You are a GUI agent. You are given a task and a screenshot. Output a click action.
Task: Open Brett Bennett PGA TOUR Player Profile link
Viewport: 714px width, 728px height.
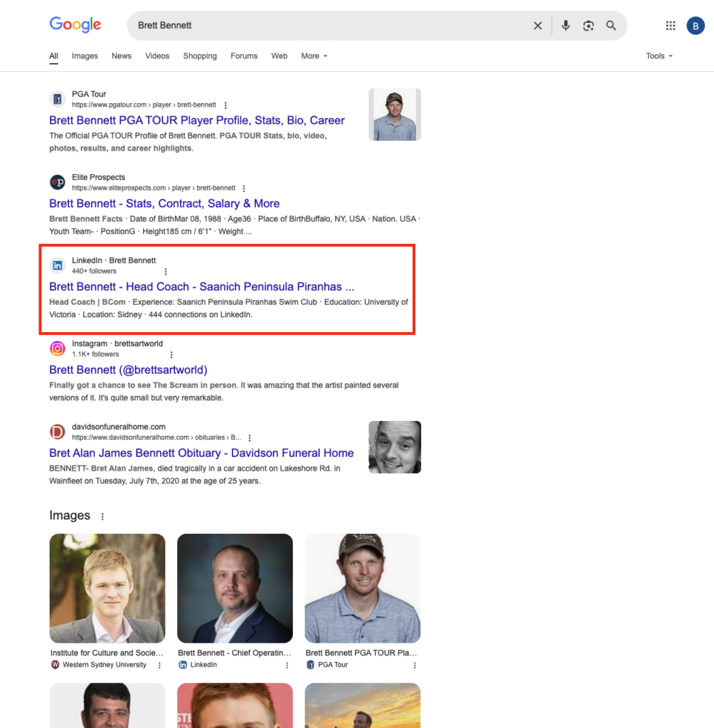point(197,121)
